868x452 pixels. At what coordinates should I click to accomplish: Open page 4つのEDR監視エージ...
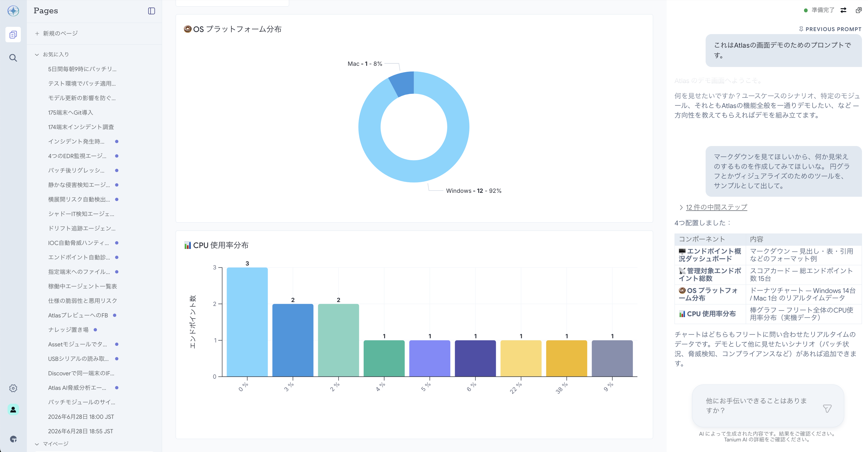tap(77, 156)
